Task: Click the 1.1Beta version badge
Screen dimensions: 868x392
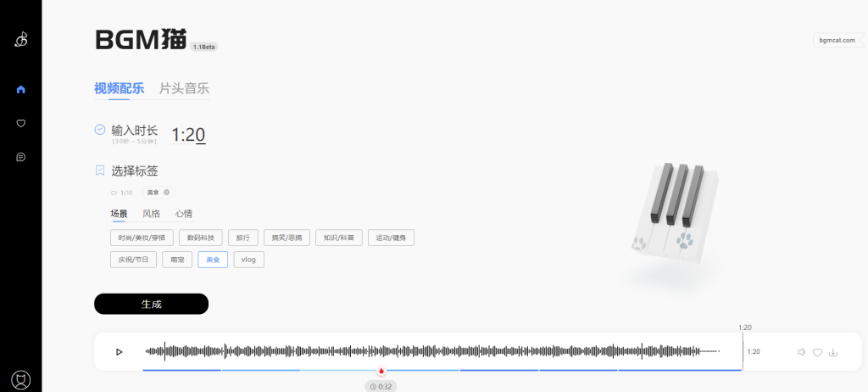Action: (x=203, y=48)
